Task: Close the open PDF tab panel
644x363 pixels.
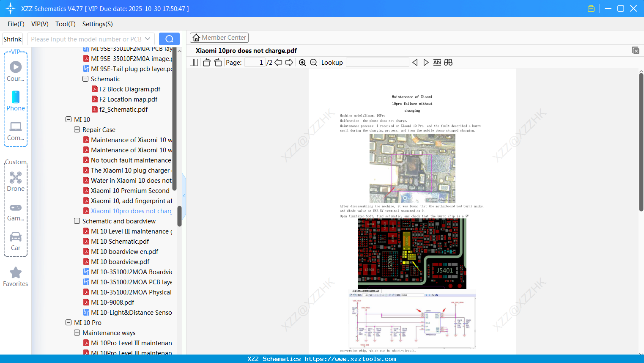Action: tap(636, 50)
